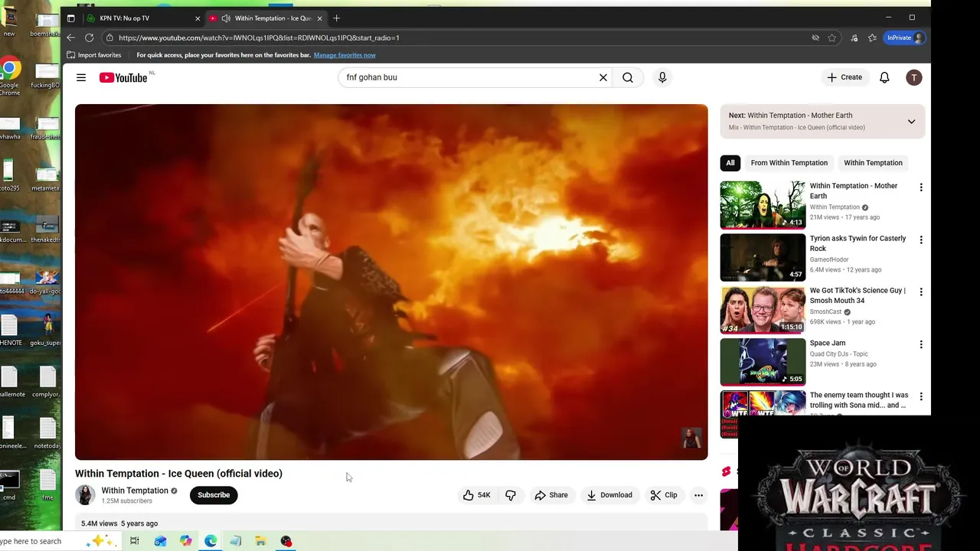Open the InPrivate profile button
980x551 pixels.
905,37
